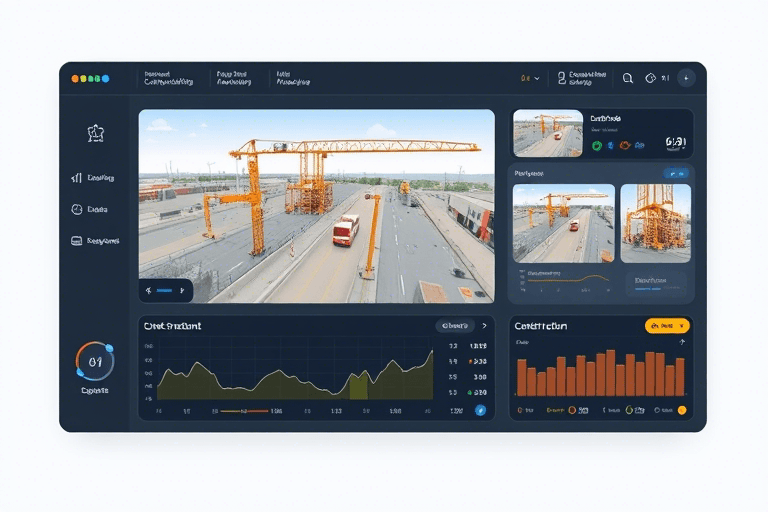Toggle the blue switch in the previews panel
The height and width of the screenshot is (512, 768).
tap(676, 173)
